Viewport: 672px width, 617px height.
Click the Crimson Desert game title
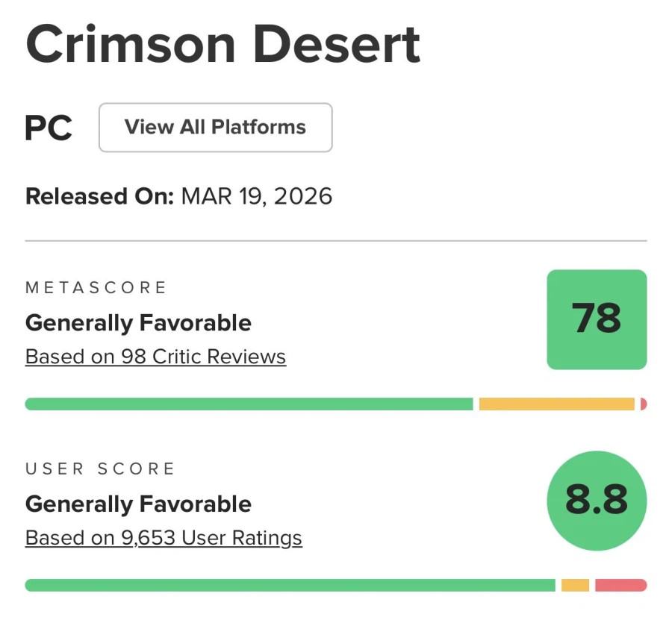click(223, 43)
